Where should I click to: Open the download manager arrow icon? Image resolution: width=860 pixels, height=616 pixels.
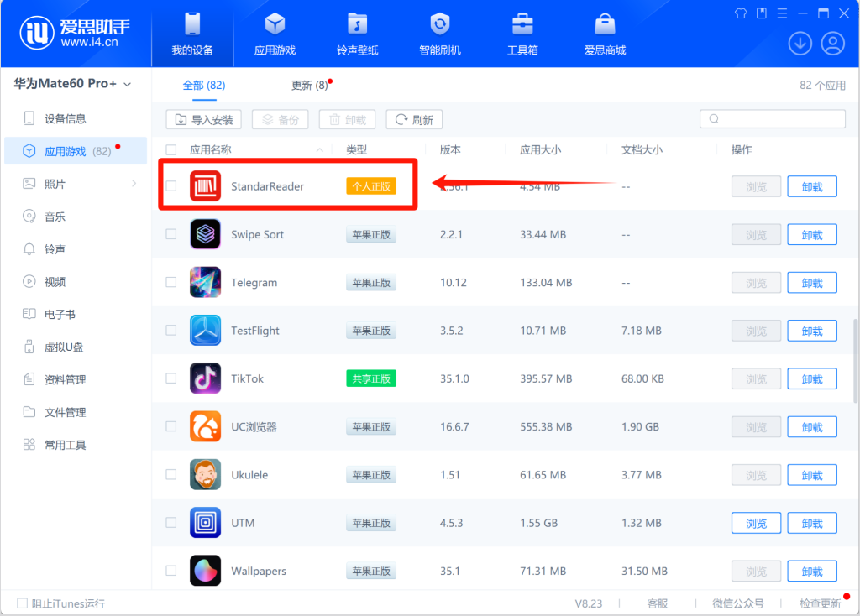click(800, 44)
